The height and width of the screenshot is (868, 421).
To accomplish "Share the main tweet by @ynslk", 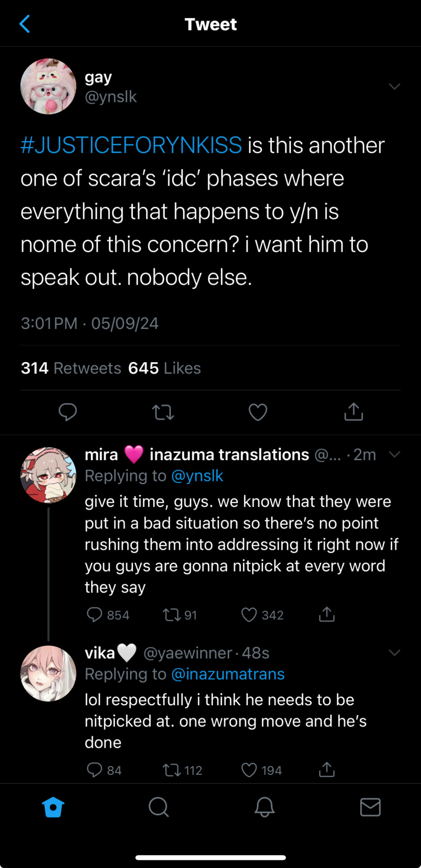I will 353,412.
